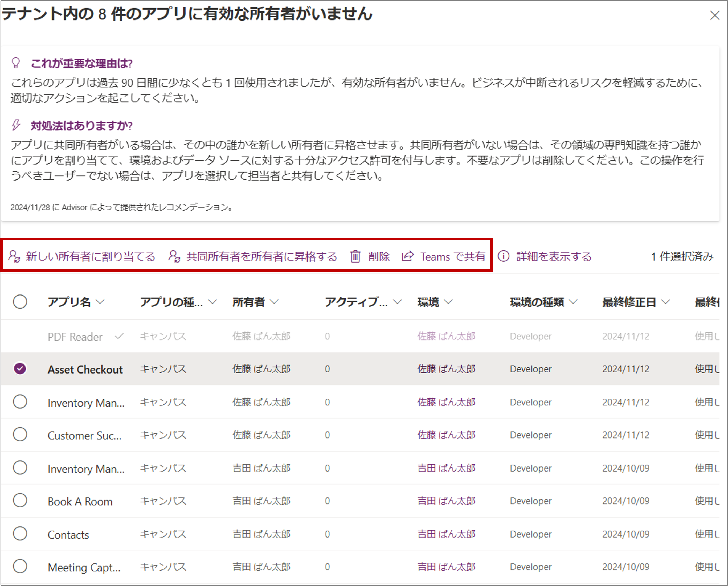Close the panel with X icon

coord(714,15)
